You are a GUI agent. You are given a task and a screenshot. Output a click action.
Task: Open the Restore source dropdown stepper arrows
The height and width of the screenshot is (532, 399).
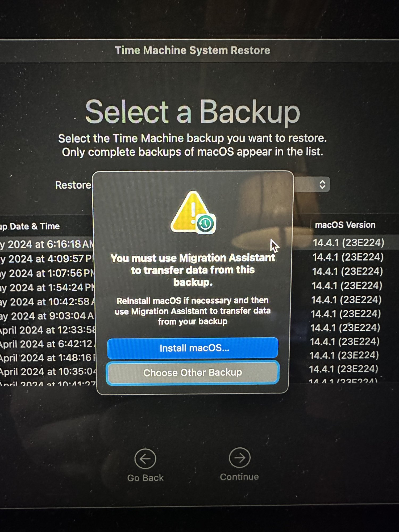point(322,184)
